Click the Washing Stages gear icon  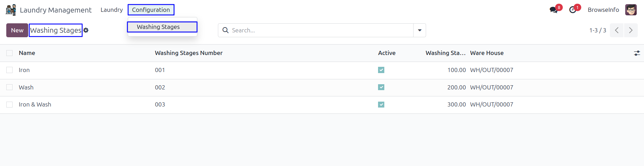pyautogui.click(x=86, y=30)
